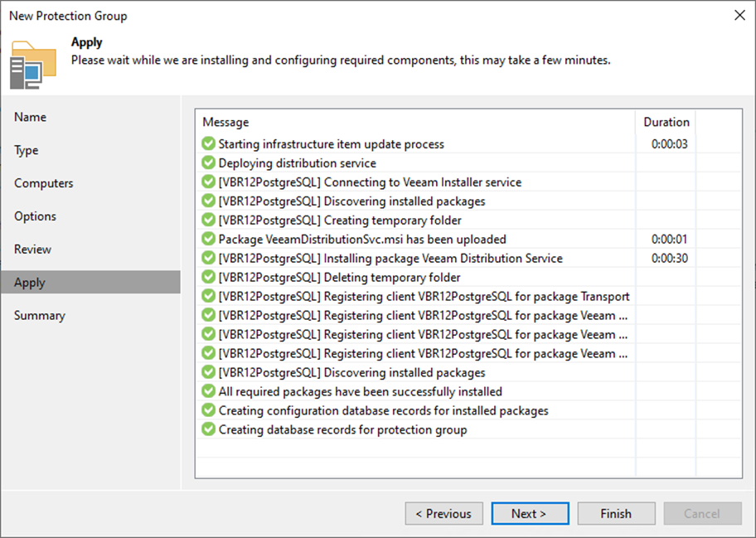Viewport: 756px width, 538px height.
Task: Click green check for VeeamDistributionSvc.msi uploaded row
Action: click(209, 240)
